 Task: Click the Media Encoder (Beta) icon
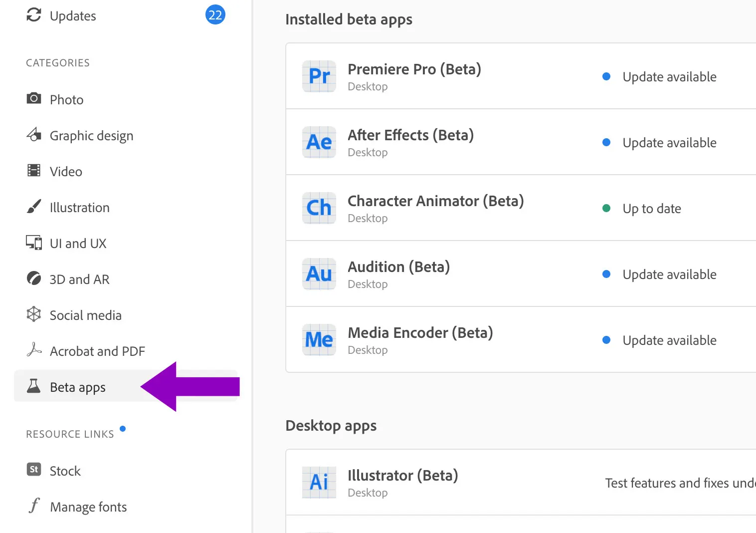click(319, 340)
